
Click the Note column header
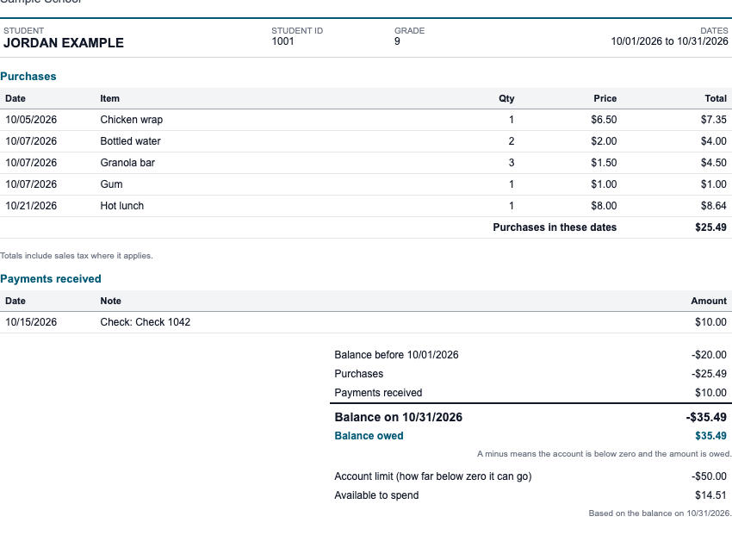pos(110,301)
